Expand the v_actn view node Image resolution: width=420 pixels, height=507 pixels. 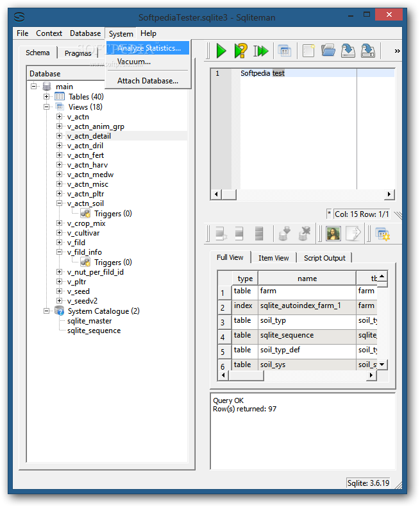pos(59,116)
